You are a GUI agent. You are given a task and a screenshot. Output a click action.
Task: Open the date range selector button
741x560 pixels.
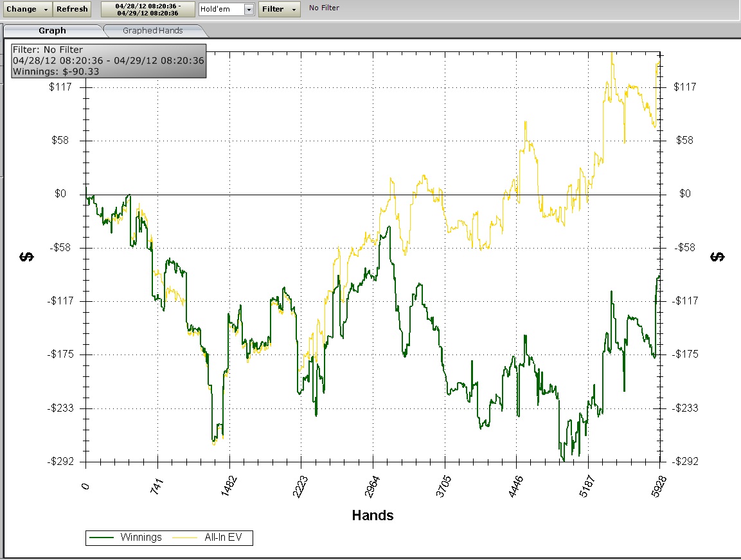[148, 9]
